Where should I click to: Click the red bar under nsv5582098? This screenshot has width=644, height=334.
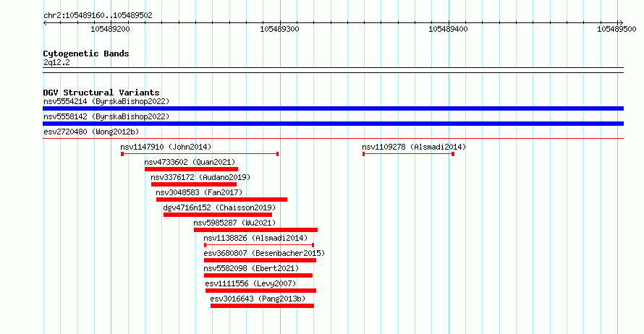coord(258,275)
